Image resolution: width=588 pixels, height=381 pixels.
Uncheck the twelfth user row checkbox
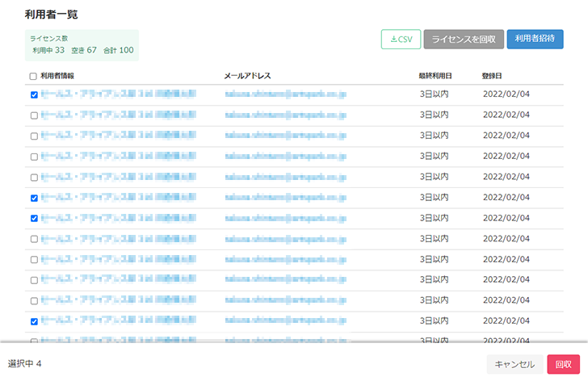(33, 321)
